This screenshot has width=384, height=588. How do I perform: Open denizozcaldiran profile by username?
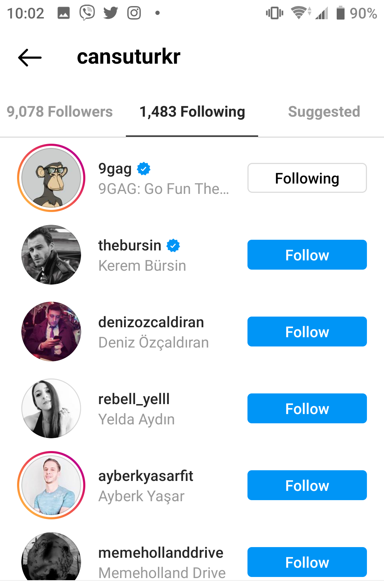coord(151,322)
